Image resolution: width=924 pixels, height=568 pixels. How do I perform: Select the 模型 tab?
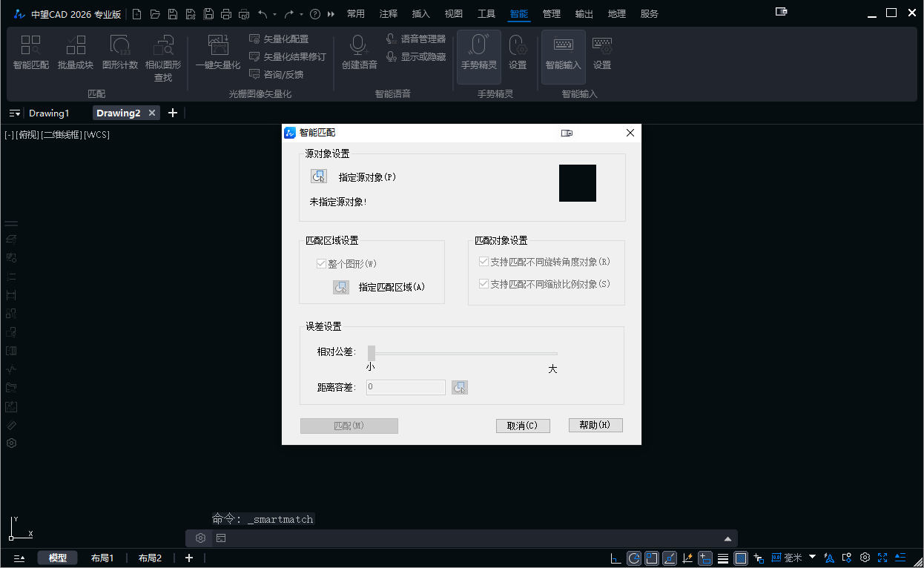tap(58, 558)
